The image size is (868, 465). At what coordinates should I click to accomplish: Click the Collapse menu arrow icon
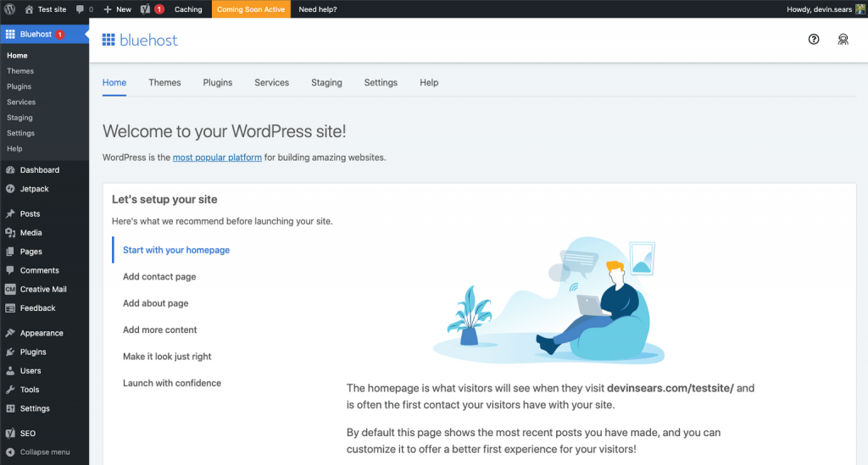[x=10, y=451]
